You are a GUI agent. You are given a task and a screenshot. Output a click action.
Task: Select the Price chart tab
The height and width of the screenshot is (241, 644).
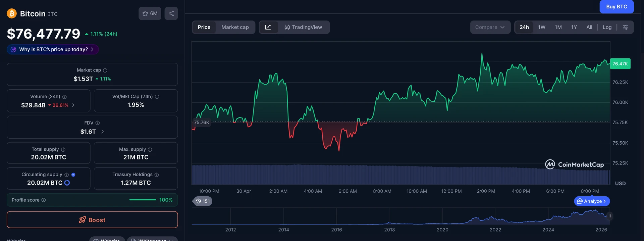click(x=204, y=27)
